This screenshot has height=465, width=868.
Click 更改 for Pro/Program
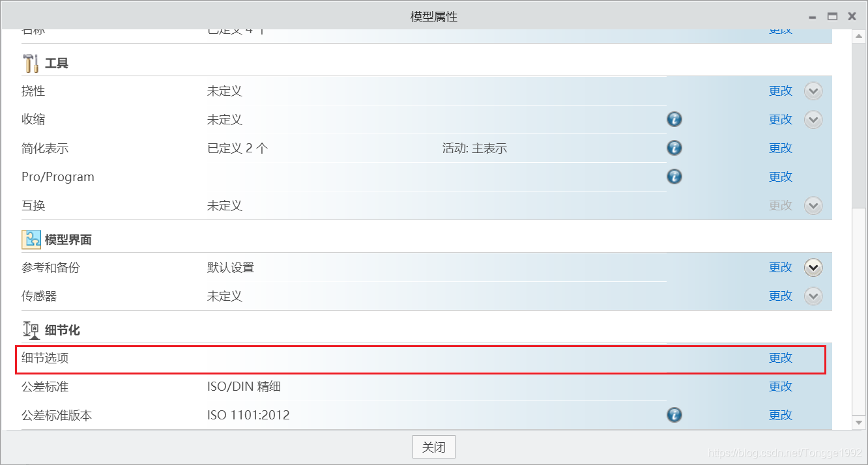click(x=781, y=177)
